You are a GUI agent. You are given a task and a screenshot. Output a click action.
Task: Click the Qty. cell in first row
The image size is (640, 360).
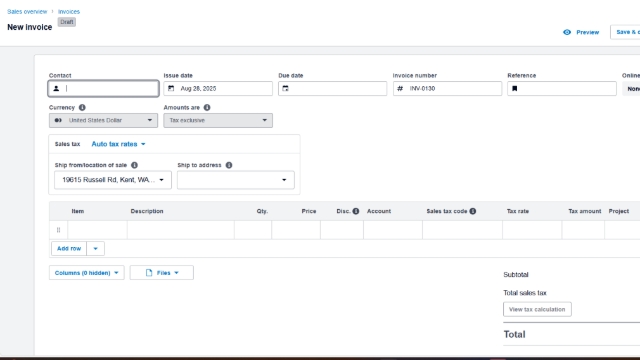[253, 230]
